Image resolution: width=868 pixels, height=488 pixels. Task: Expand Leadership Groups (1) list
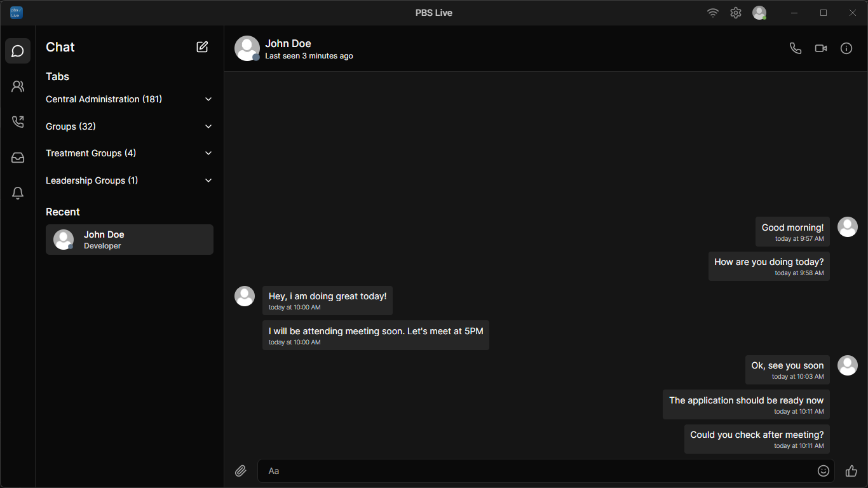coord(208,180)
